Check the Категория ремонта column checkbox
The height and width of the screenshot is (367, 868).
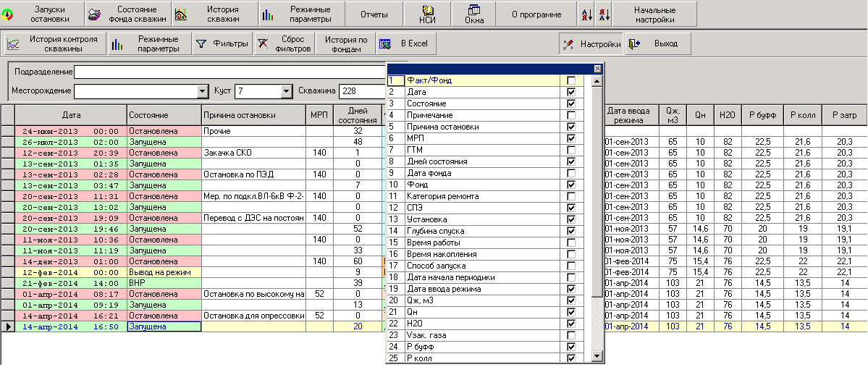click(571, 196)
